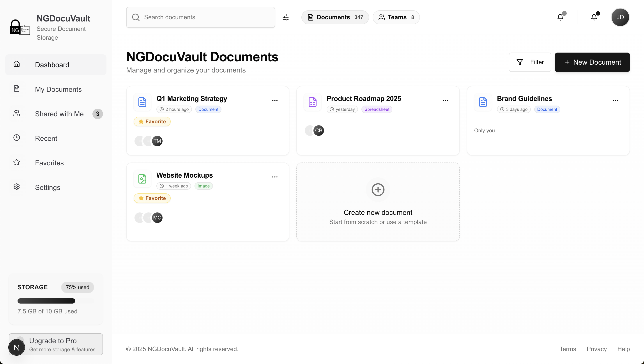644x364 pixels.
Task: Open the Brand Guidelines more options menu
Action: [x=615, y=100]
